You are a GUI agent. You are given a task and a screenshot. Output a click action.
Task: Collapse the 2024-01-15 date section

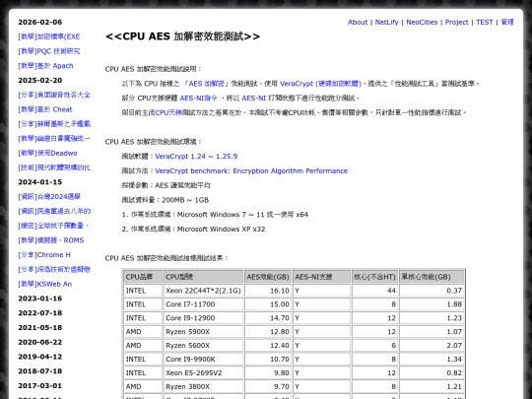click(40, 182)
